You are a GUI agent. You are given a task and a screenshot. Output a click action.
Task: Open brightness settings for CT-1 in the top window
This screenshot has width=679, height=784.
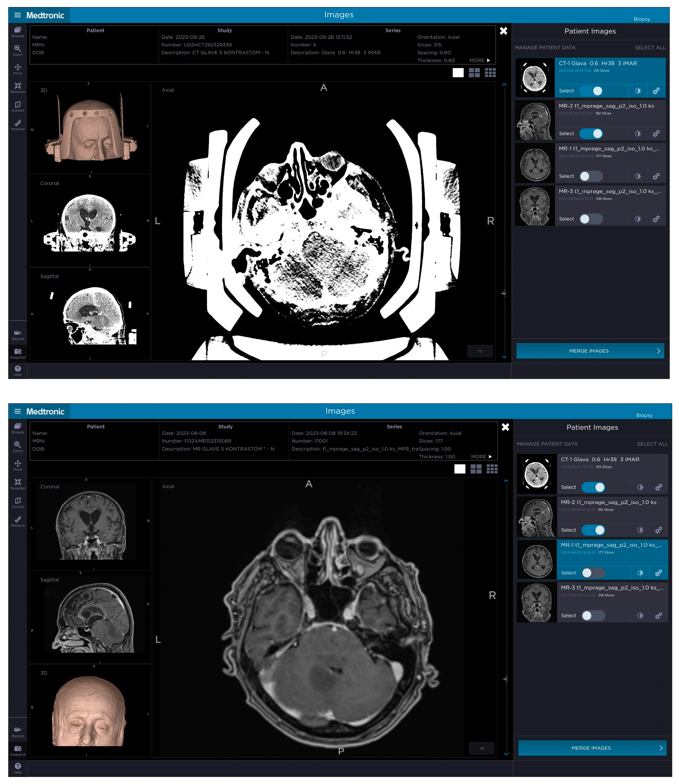(638, 91)
